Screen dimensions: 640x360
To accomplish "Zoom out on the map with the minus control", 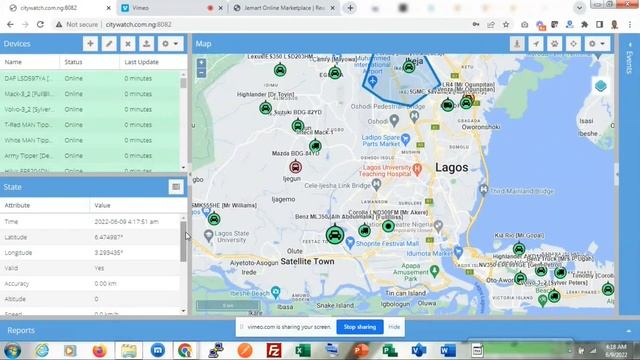I will 201,73.
